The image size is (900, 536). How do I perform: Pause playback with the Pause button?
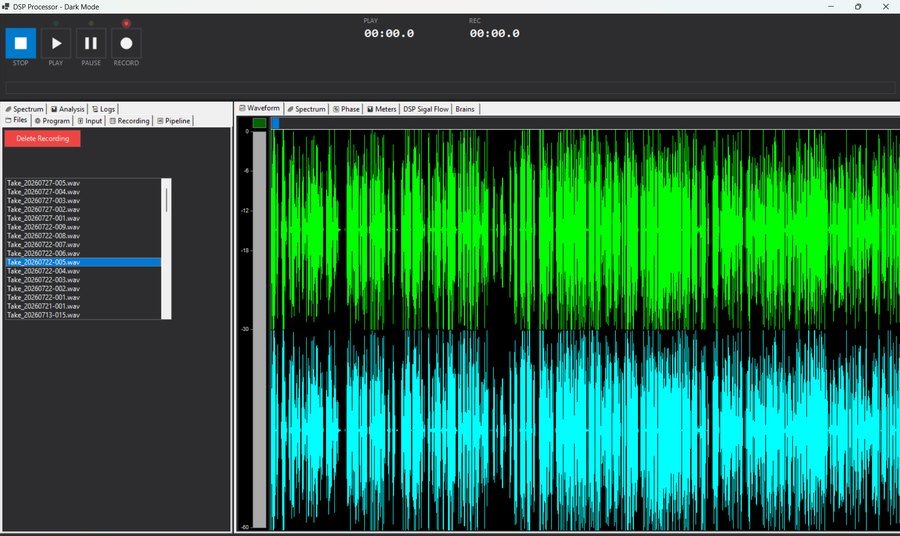tap(91, 43)
